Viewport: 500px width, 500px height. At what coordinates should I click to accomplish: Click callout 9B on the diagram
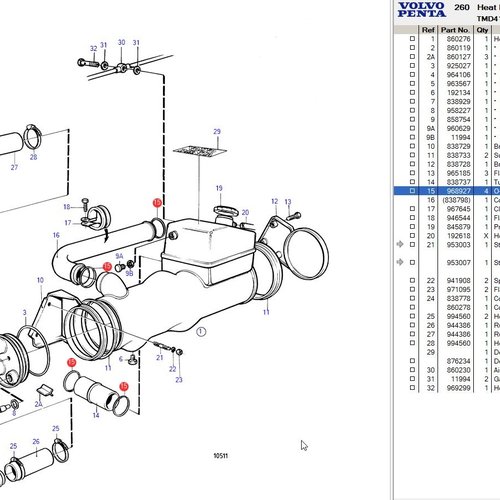click(x=129, y=273)
